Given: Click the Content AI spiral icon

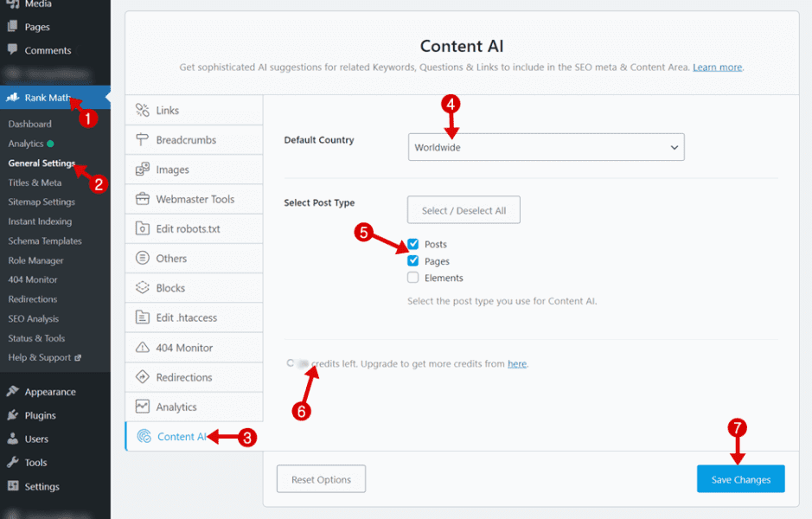Looking at the screenshot, I should (x=144, y=436).
